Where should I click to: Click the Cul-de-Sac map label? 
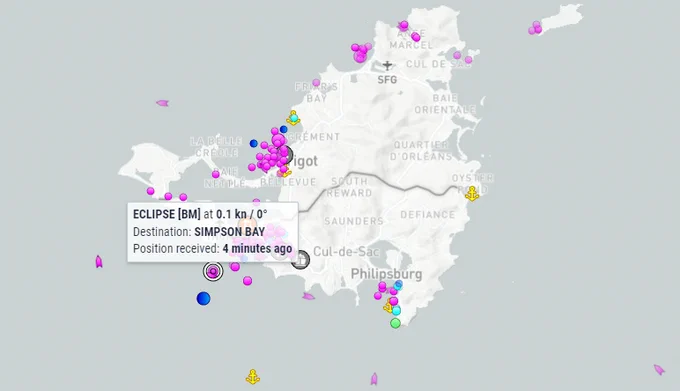(x=346, y=251)
